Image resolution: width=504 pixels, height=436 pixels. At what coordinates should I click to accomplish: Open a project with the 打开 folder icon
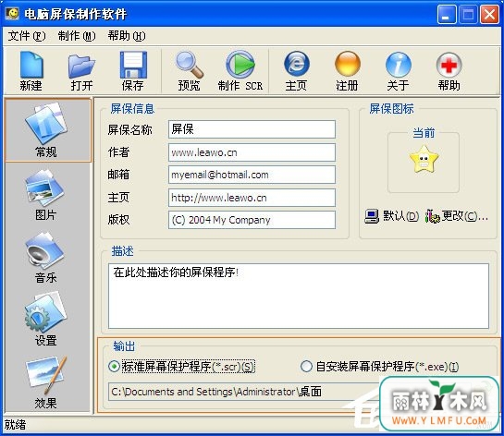(x=81, y=71)
